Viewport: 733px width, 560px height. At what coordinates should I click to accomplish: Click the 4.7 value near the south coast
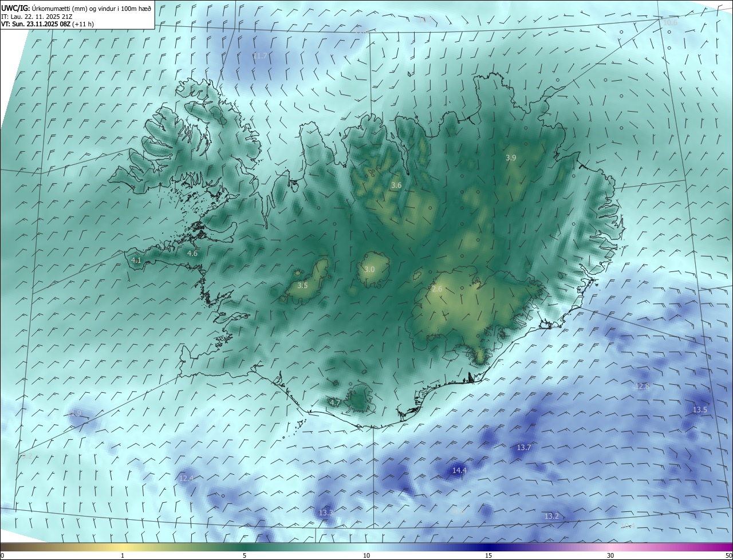pyautogui.click(x=335, y=403)
